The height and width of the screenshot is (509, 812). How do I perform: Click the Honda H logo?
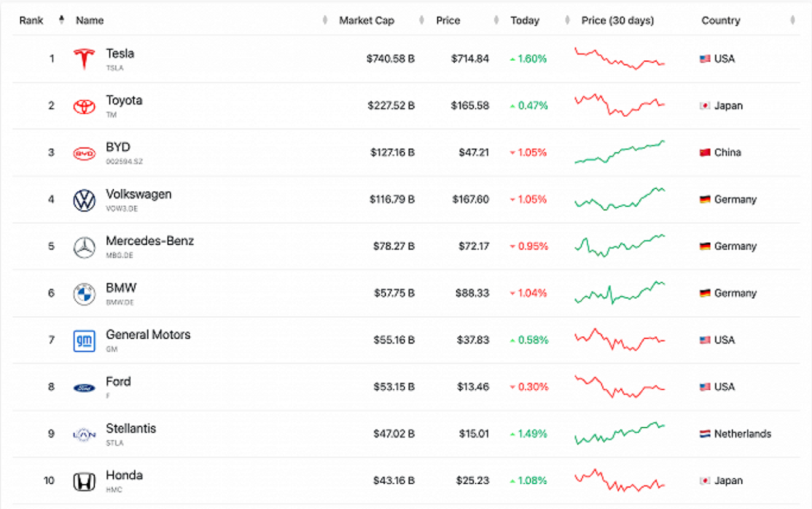point(84,482)
